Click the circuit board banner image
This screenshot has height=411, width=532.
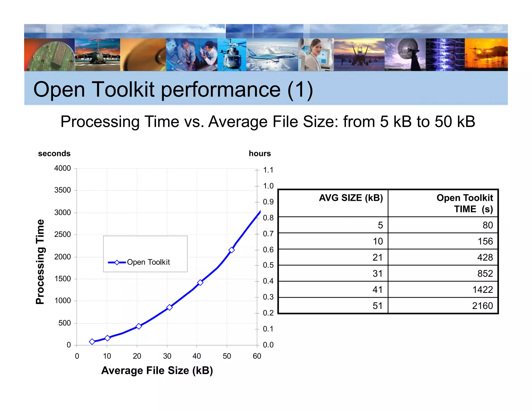(x=50, y=55)
